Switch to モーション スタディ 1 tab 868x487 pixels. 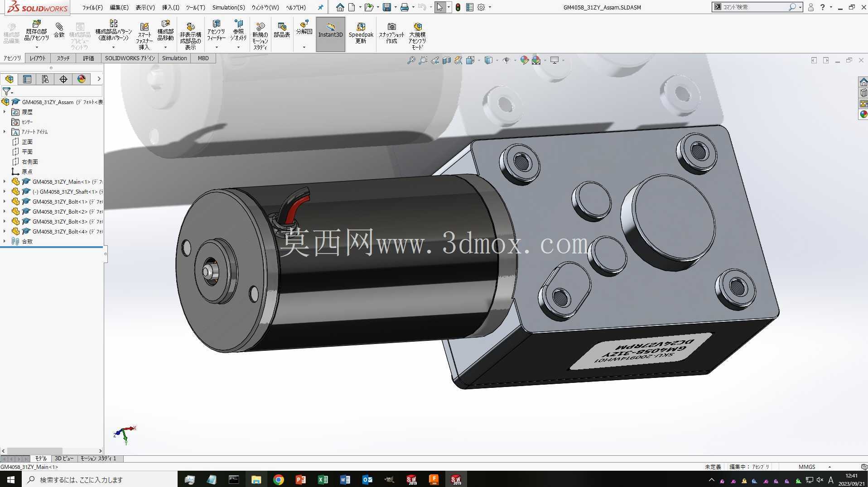tap(98, 458)
